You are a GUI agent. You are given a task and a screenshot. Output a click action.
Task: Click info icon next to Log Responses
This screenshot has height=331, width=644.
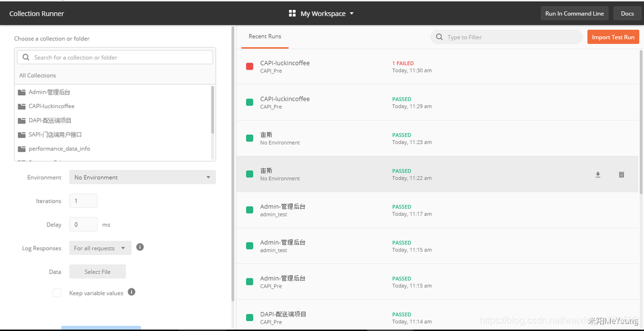click(140, 247)
